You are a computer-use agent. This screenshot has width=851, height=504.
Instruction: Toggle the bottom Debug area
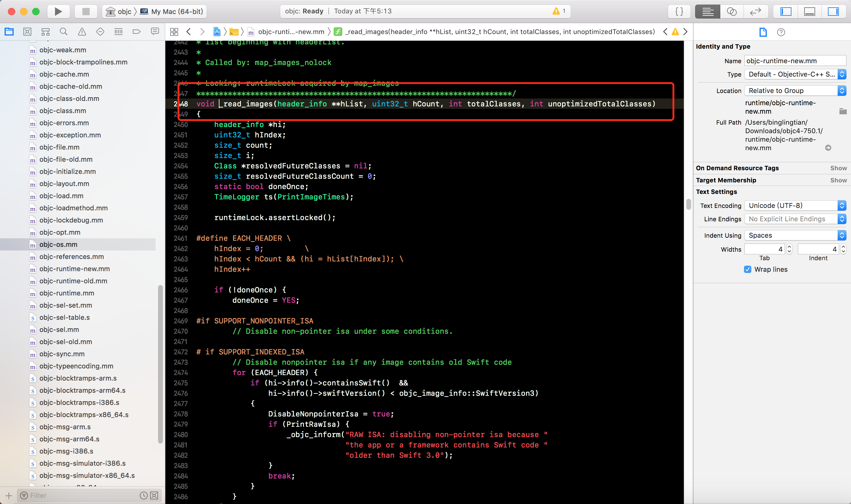point(809,12)
